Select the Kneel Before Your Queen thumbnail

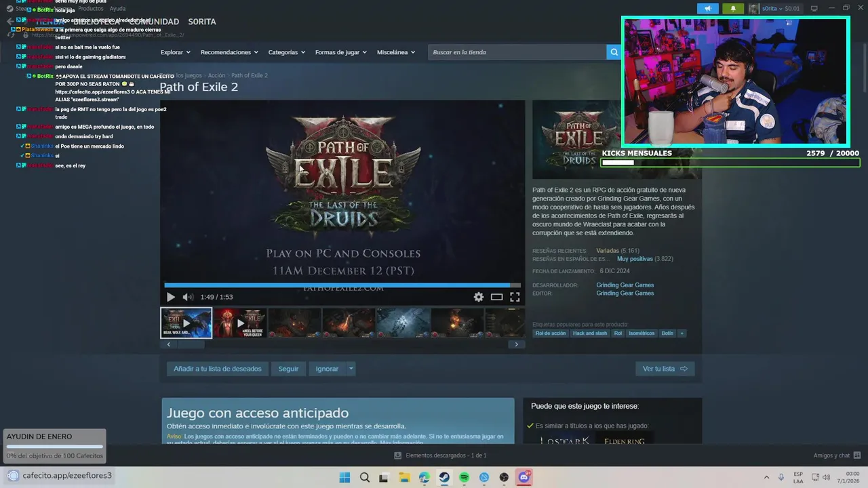240,323
